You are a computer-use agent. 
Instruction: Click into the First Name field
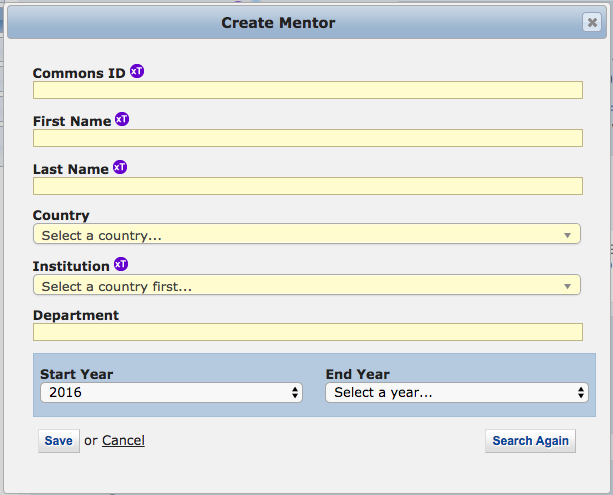tap(307, 138)
